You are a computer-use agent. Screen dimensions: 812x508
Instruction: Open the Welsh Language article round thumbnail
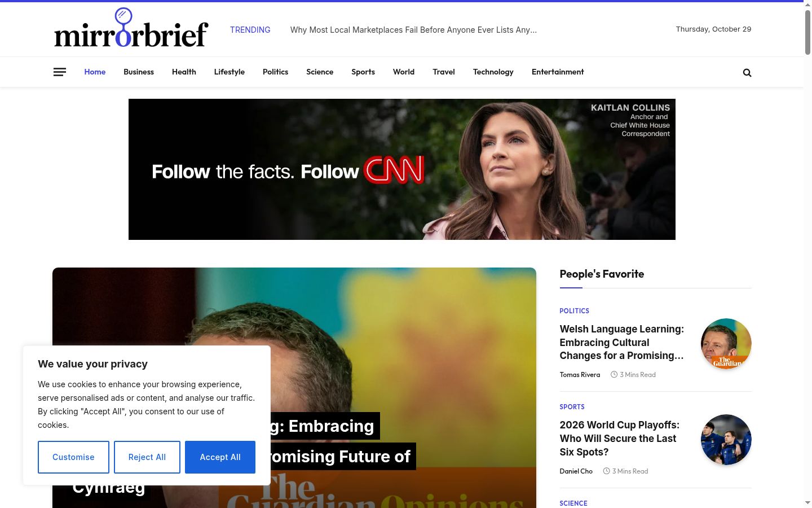pos(726,344)
